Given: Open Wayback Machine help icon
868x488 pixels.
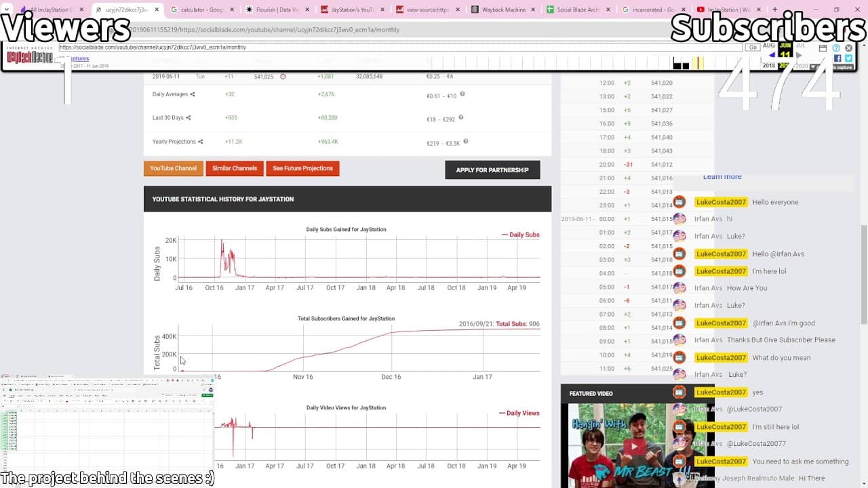Looking at the screenshot, I should coord(836,48).
